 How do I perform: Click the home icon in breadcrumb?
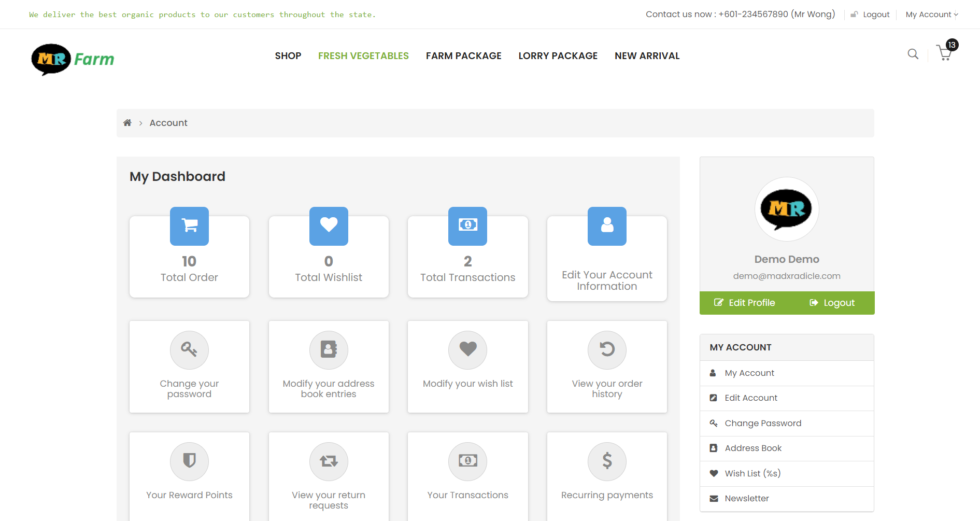127,123
